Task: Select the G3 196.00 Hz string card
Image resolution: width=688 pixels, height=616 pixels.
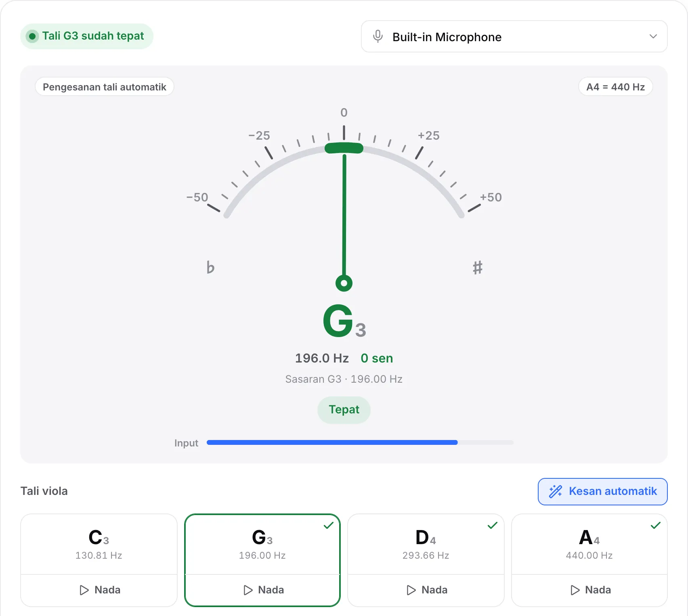Action: click(262, 544)
